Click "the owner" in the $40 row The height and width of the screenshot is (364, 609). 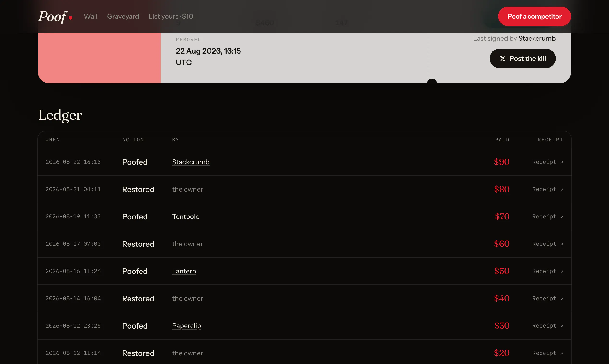coord(187,299)
